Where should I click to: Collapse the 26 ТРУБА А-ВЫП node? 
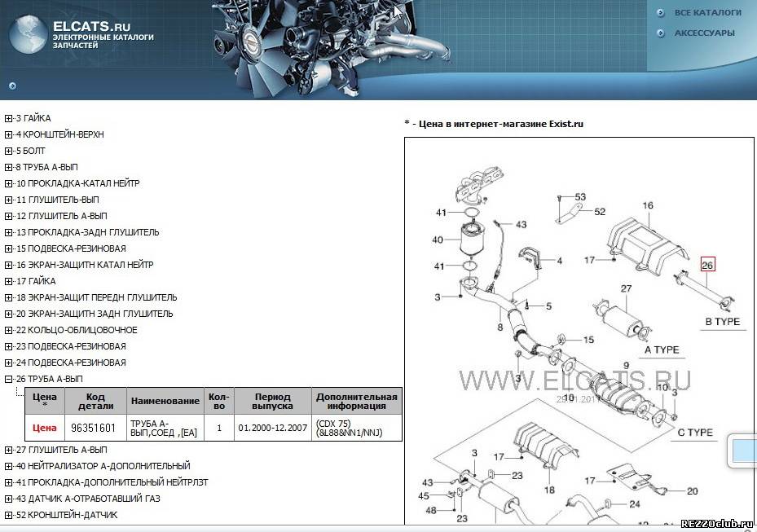[8, 380]
